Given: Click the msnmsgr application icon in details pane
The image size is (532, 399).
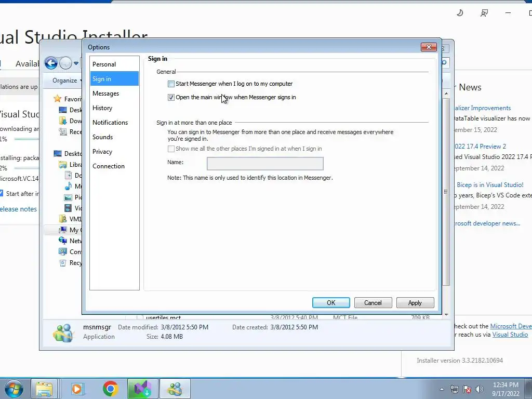Looking at the screenshot, I should [x=63, y=332].
